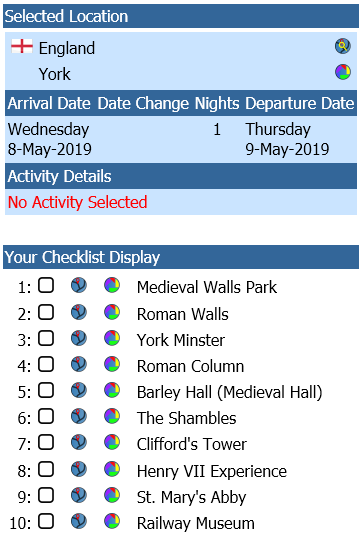Click color wheel icon for Roman Walls

112,312
